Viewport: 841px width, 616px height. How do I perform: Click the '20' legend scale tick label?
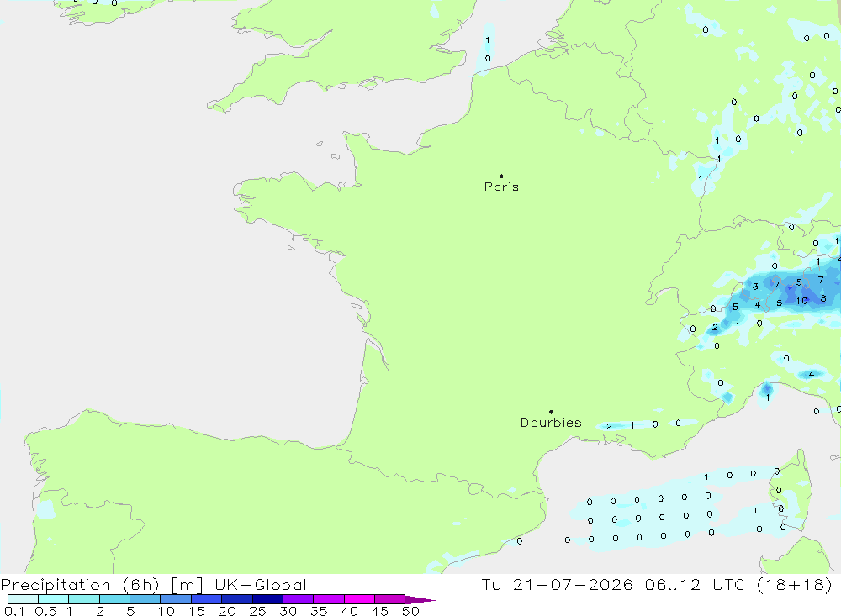click(x=227, y=611)
